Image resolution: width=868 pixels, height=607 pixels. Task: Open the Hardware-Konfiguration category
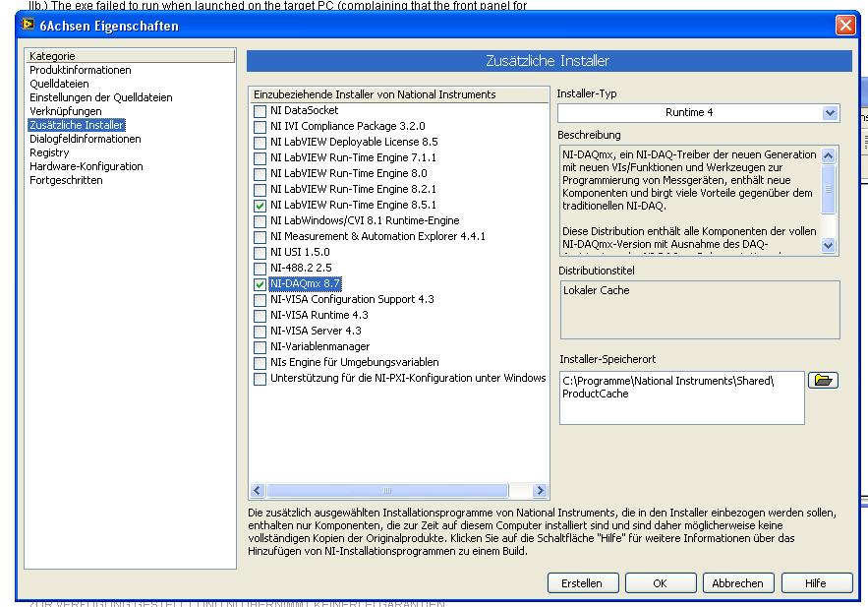[86, 166]
